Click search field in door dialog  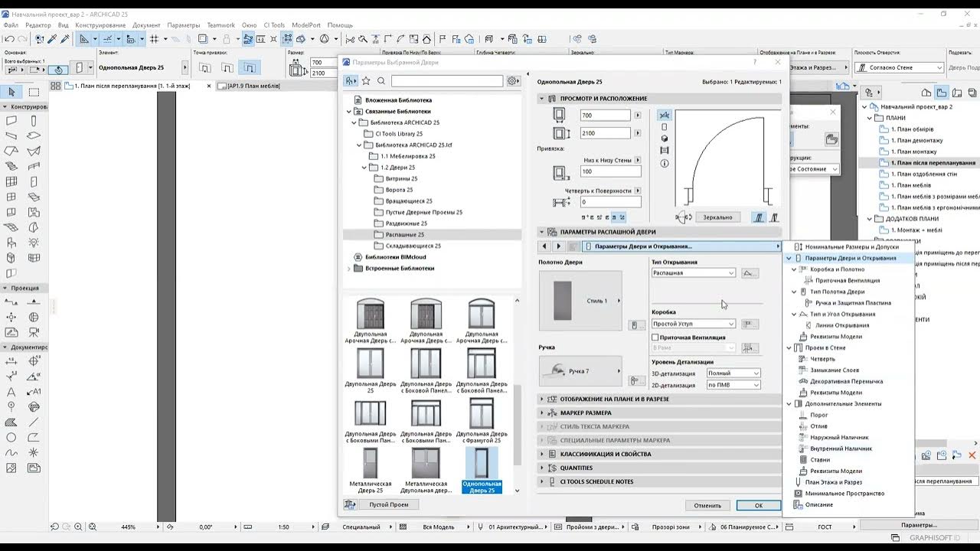coord(447,80)
